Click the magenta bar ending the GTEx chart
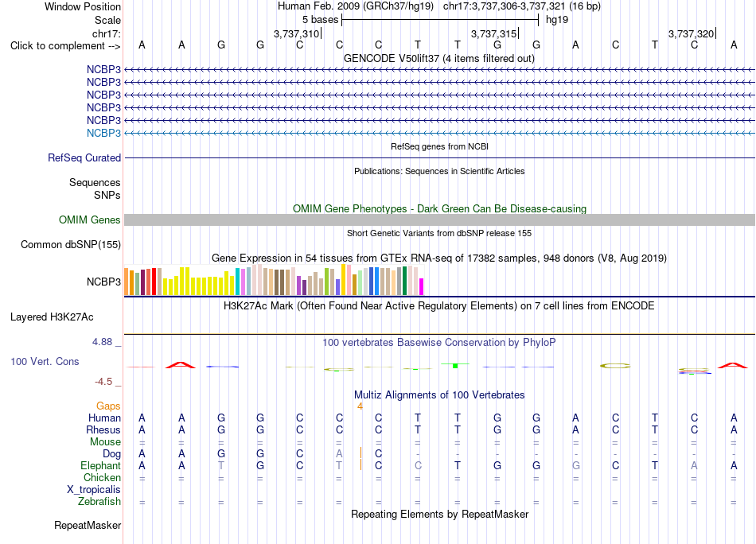Viewport: 756px width, 544px height. click(x=422, y=286)
